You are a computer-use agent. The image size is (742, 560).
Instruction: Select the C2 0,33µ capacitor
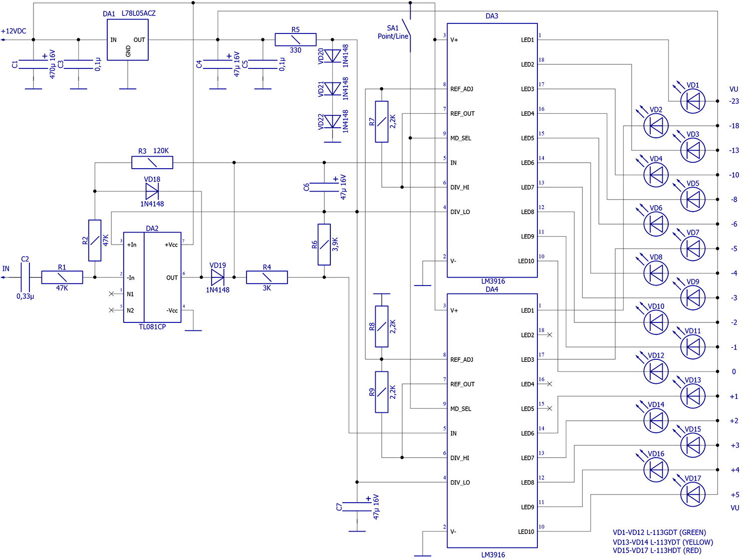tap(25, 277)
